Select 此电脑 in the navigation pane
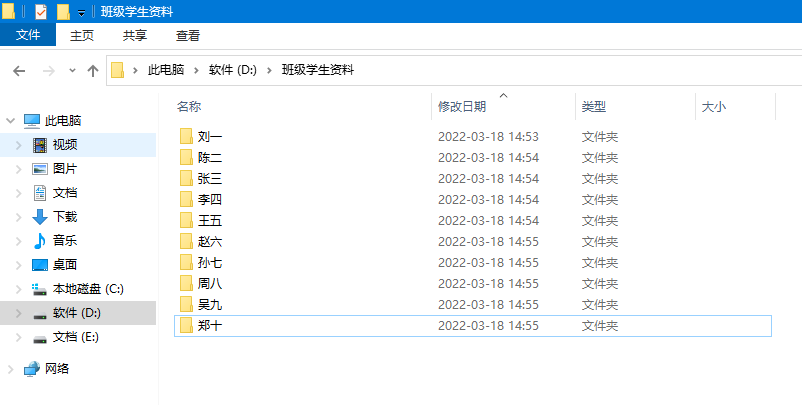The image size is (802, 405). click(63, 121)
